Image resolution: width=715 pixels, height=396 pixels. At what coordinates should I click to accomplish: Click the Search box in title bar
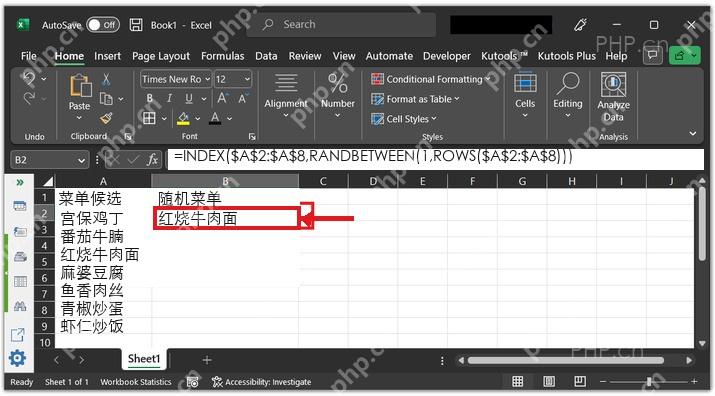[x=341, y=24]
